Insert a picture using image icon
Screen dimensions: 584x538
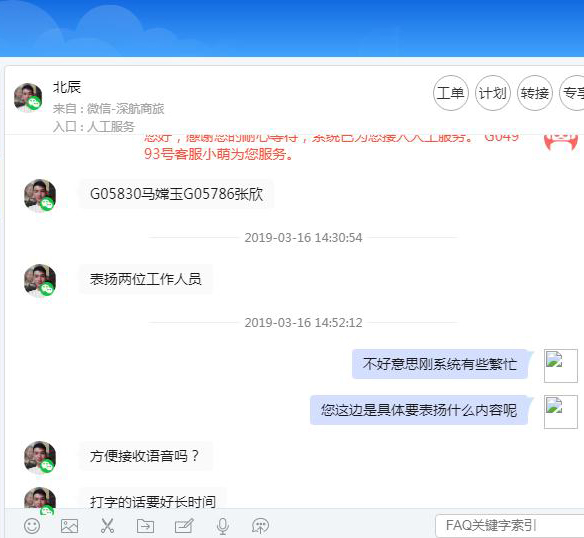(x=69, y=526)
